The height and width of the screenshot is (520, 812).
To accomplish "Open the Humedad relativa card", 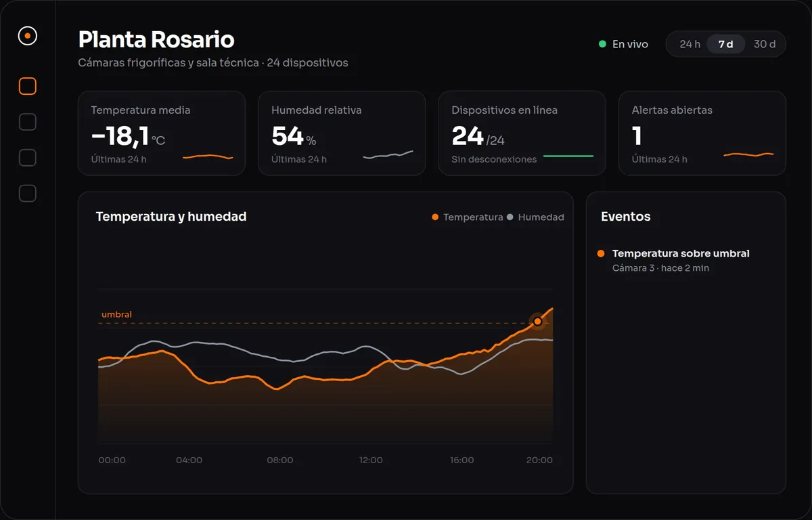I will [342, 133].
